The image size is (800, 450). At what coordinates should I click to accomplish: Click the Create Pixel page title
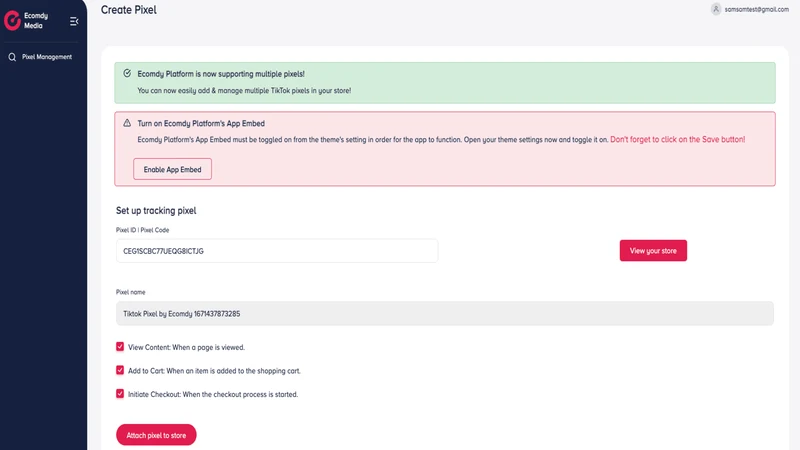coord(129,10)
